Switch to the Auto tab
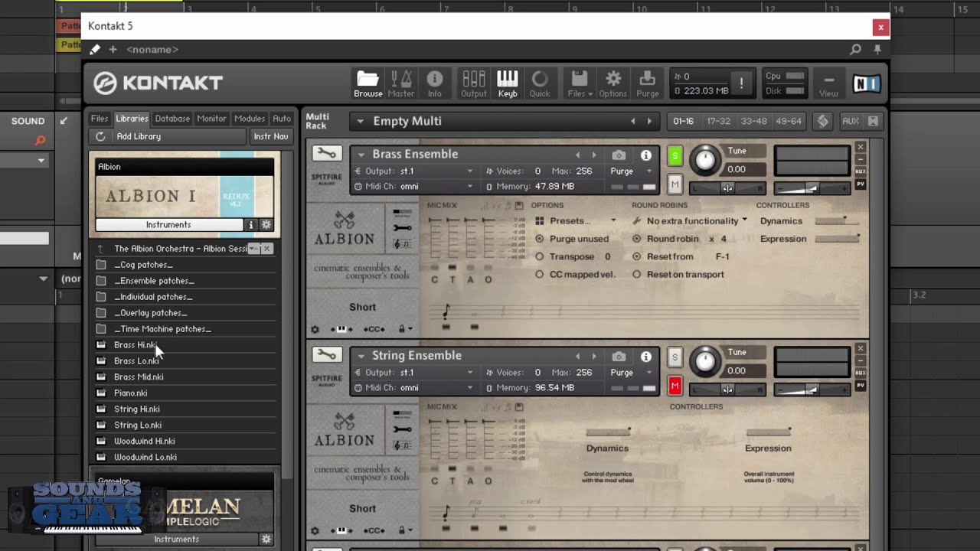This screenshot has height=551, width=980. pyautogui.click(x=282, y=119)
